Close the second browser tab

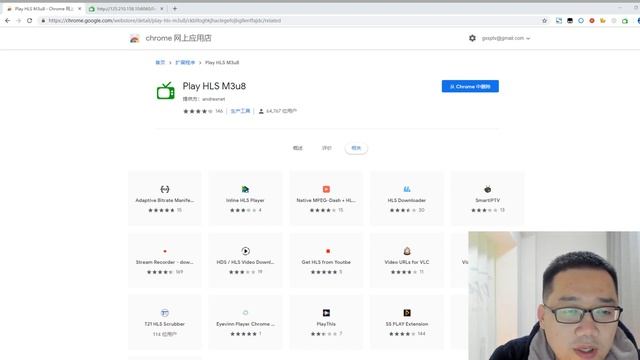pyautogui.click(x=162, y=9)
